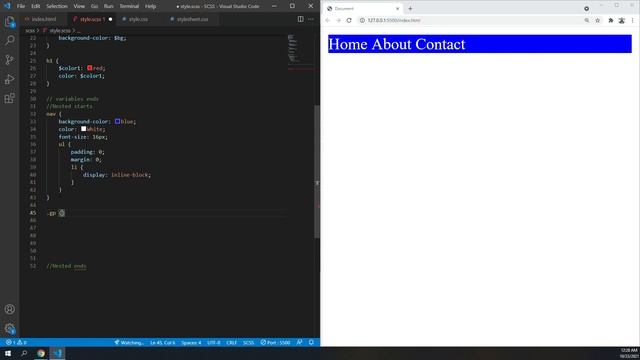
Task: Open the View menu
Action: tap(79, 6)
